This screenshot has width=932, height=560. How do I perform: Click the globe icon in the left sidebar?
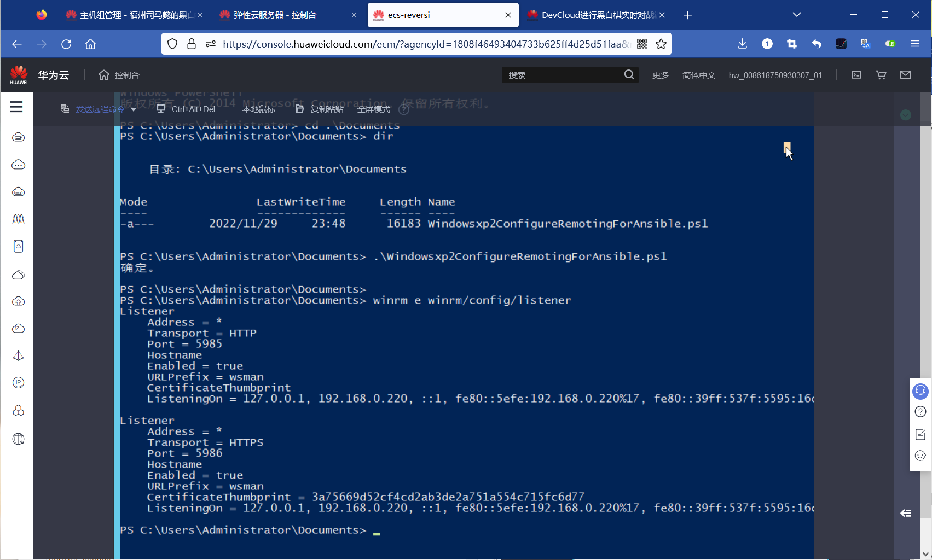(19, 439)
